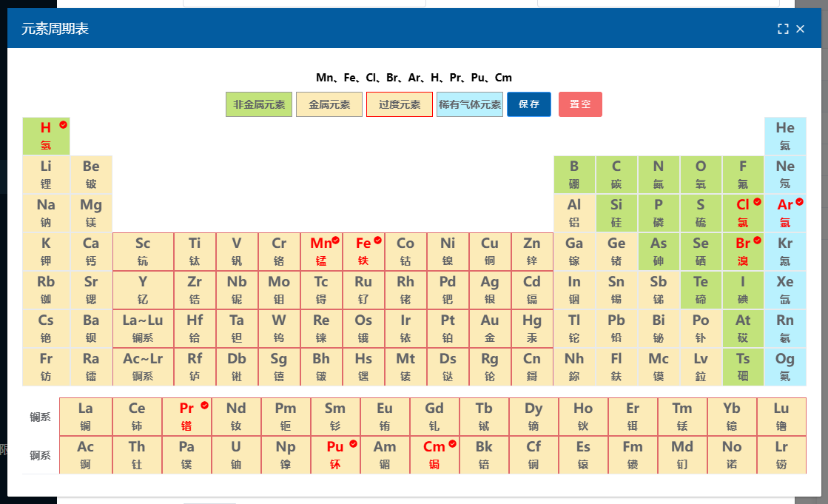This screenshot has height=504, width=828.
Task: Select the I iodine cell
Action: 743,290
